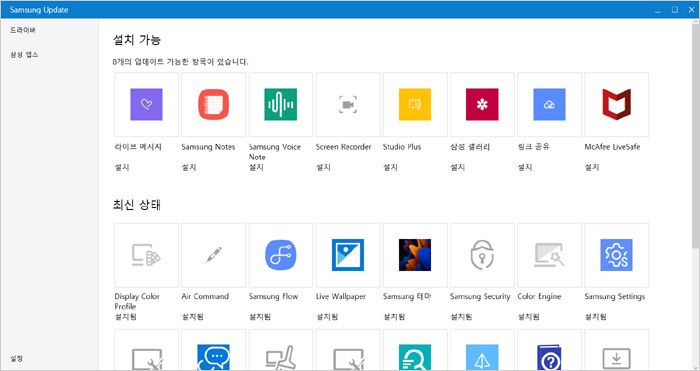Open the Samsung Voice Note icon
This screenshot has height=371, width=700.
[281, 104]
